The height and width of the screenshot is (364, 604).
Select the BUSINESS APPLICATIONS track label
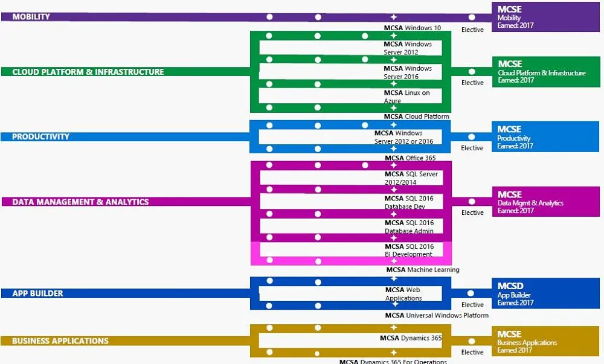click(60, 341)
